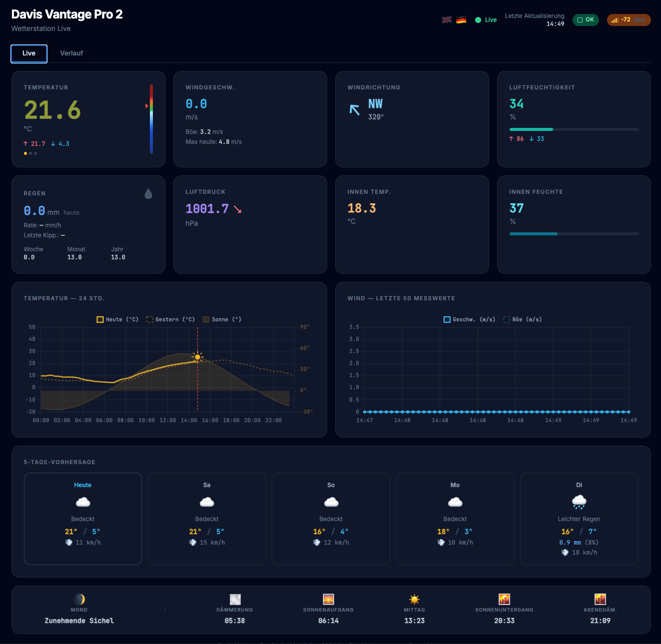
Task: Open the Verlauf tab
Action: (x=71, y=53)
